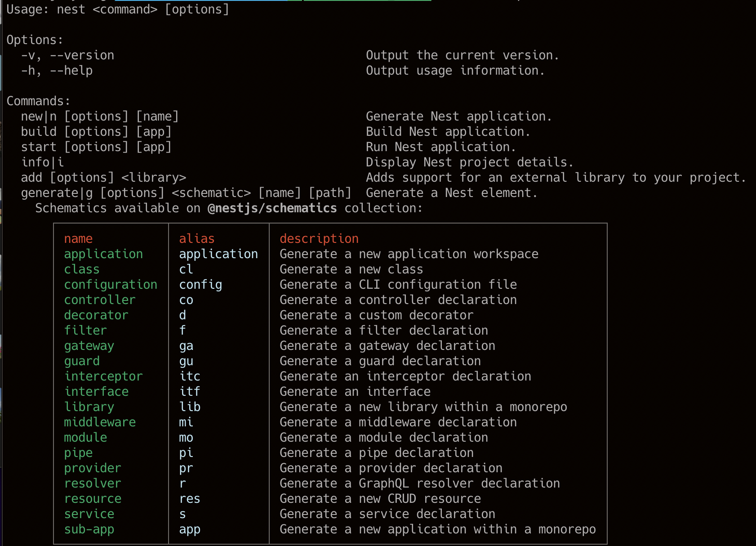Click the 'pr' alias
This screenshot has height=546, width=756.
(186, 468)
